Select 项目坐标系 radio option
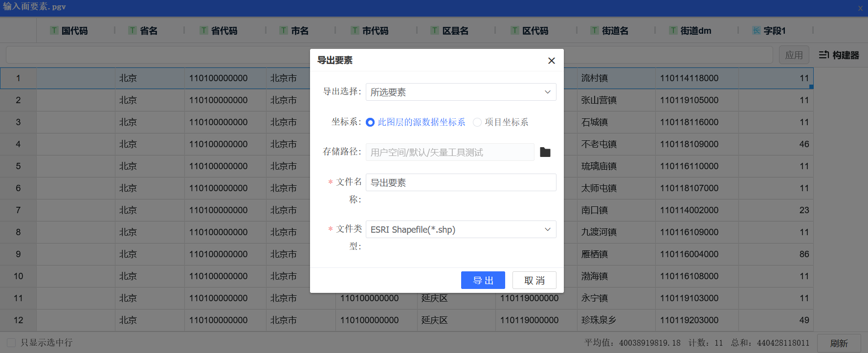868x353 pixels. [x=477, y=122]
